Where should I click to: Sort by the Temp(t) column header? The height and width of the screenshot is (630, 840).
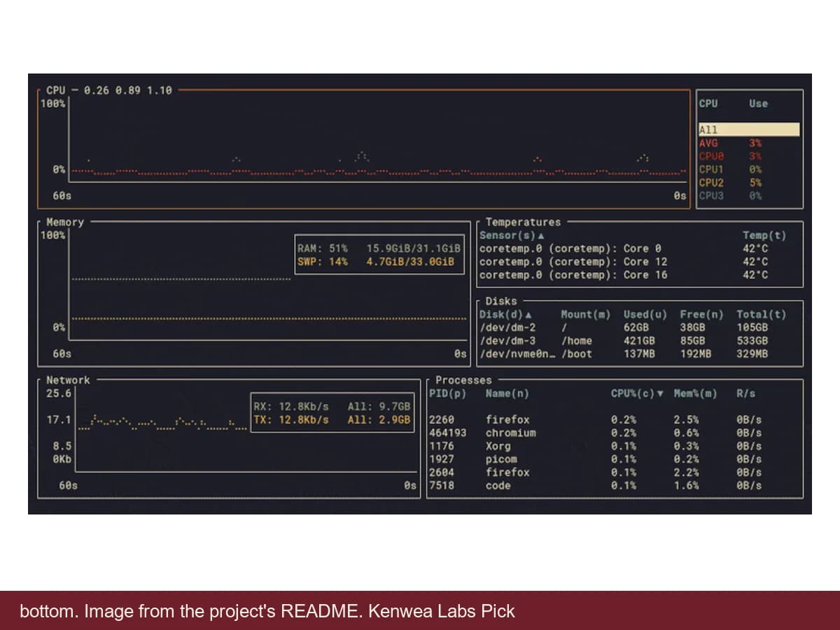pos(764,235)
